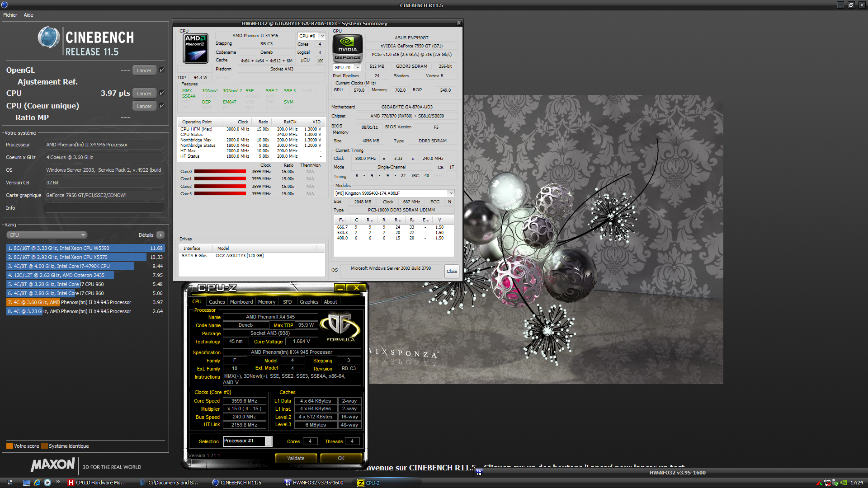Click the MAXON logo
868x488 pixels.
[53, 465]
